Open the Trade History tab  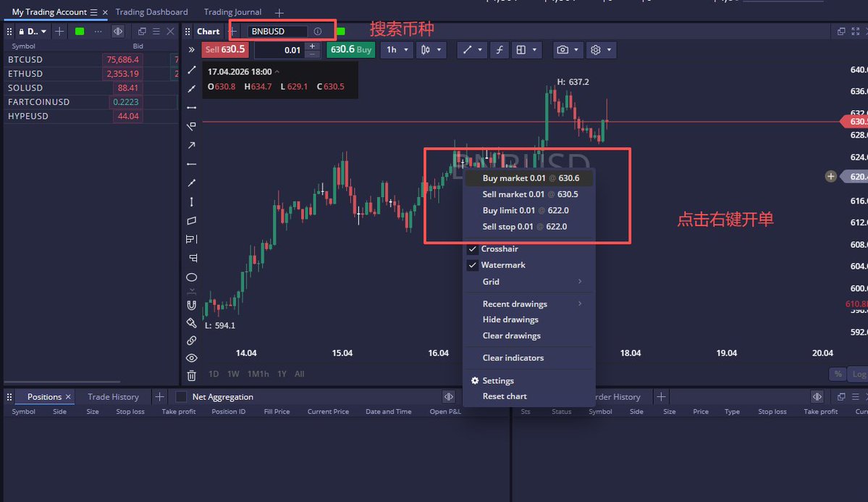click(113, 397)
